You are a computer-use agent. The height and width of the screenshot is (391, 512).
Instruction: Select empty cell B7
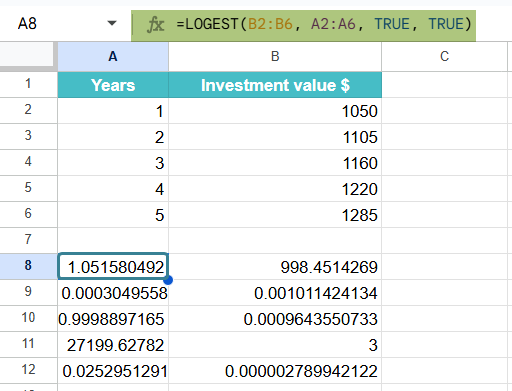coord(275,241)
